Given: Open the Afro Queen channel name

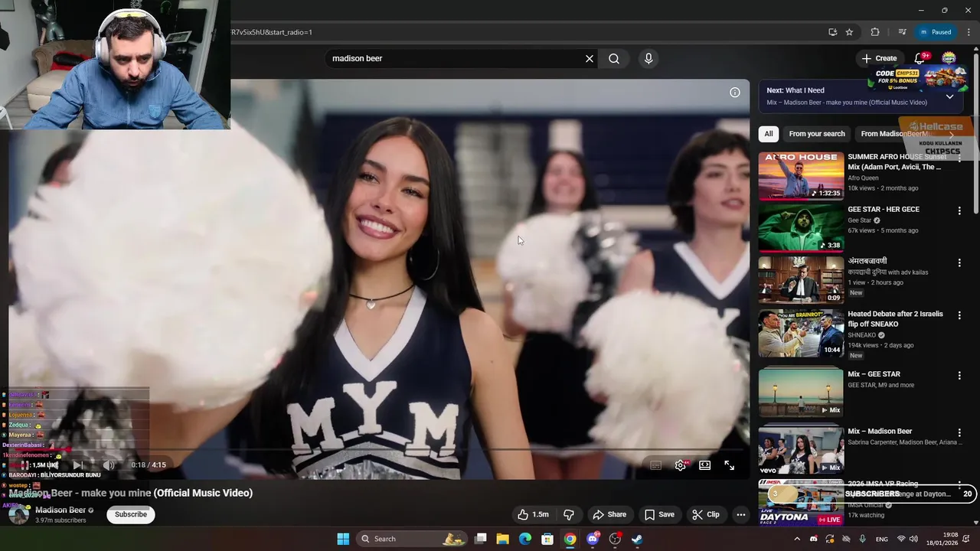Looking at the screenshot, I should 864,178.
